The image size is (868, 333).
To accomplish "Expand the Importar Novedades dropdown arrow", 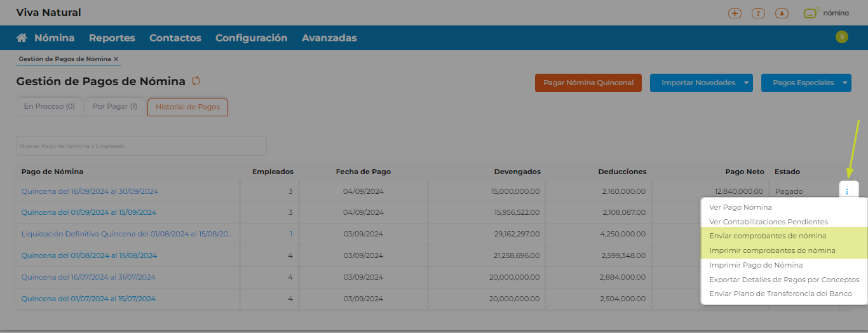I will click(746, 83).
